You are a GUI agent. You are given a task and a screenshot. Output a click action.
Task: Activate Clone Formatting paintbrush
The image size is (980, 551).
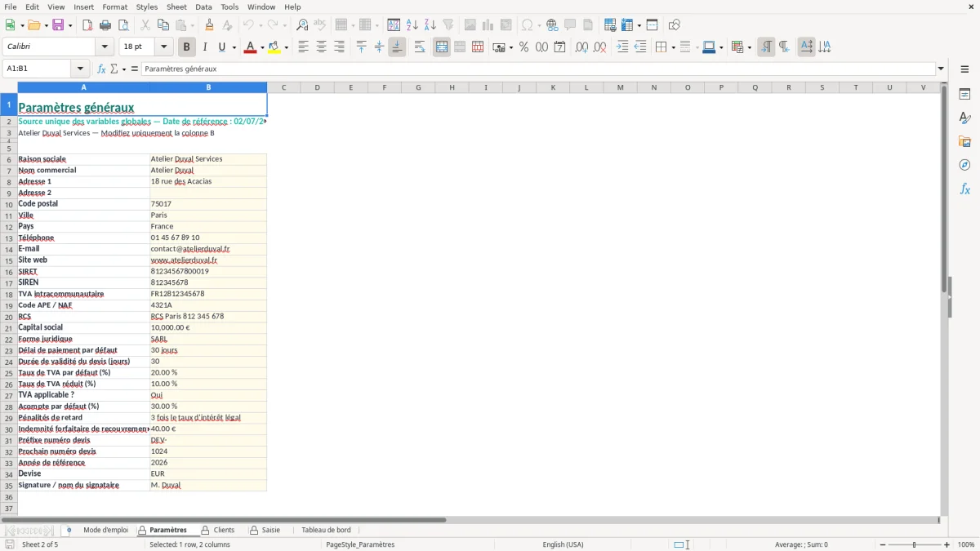209,25
